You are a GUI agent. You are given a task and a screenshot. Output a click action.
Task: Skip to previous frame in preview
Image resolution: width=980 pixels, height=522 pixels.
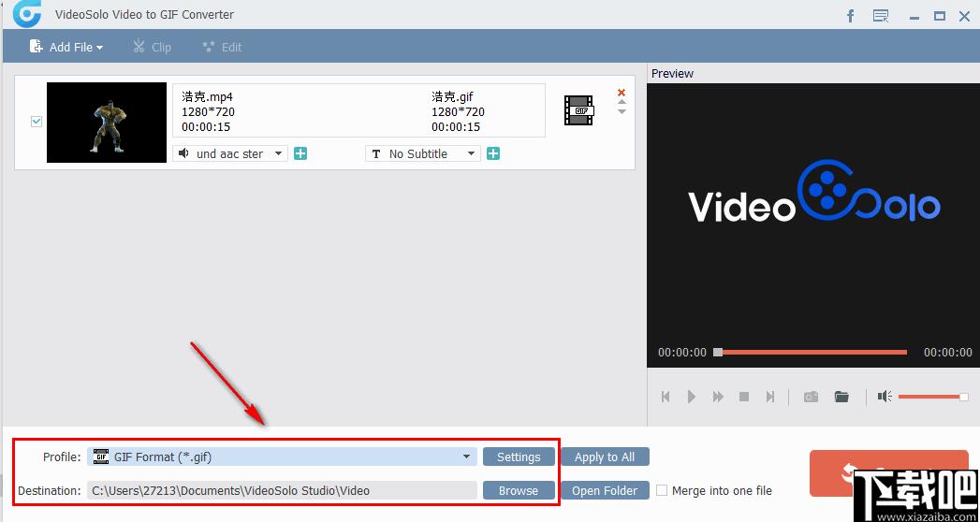(666, 397)
